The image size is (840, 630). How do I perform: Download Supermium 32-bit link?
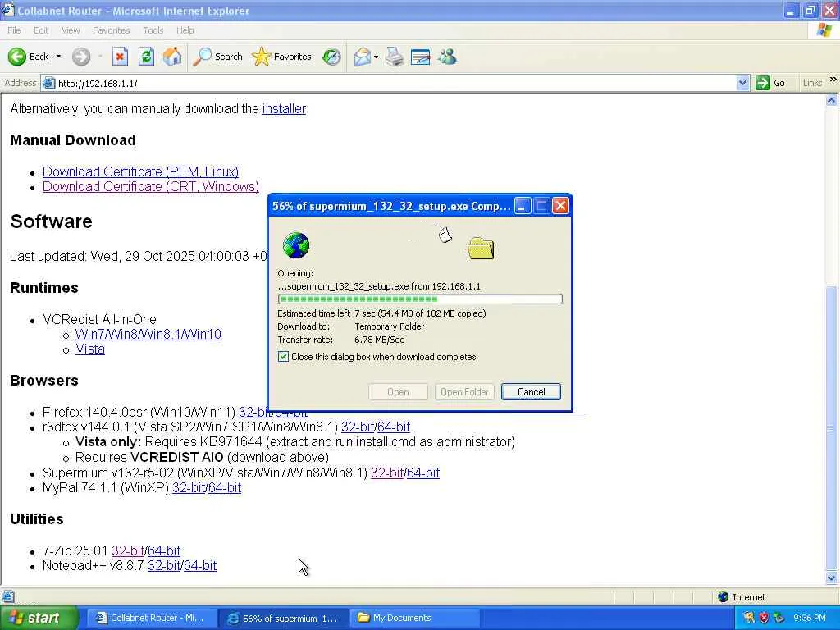click(x=387, y=473)
